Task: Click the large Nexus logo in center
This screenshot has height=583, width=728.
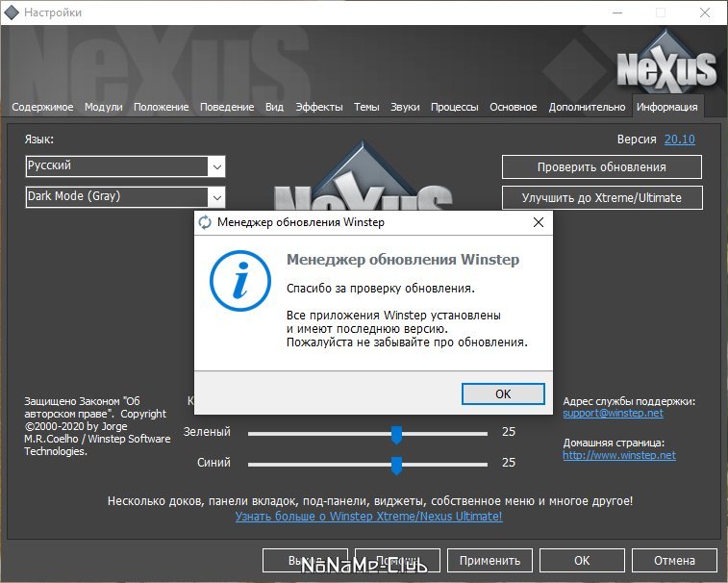Action: [363, 176]
